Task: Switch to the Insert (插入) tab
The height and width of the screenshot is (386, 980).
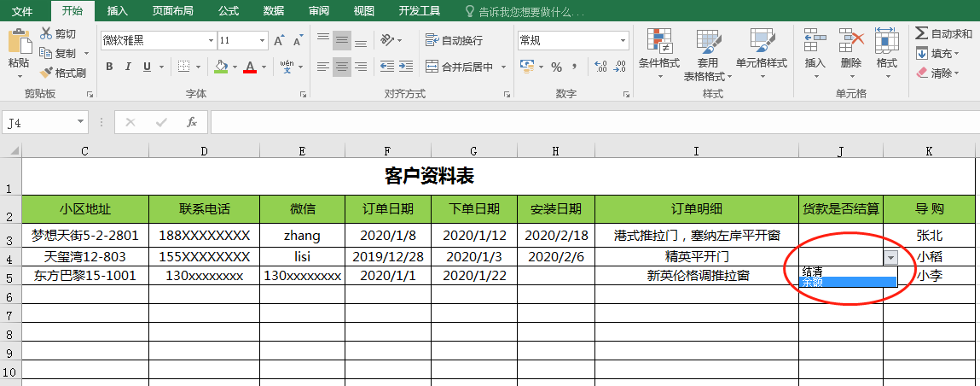Action: pos(118,10)
